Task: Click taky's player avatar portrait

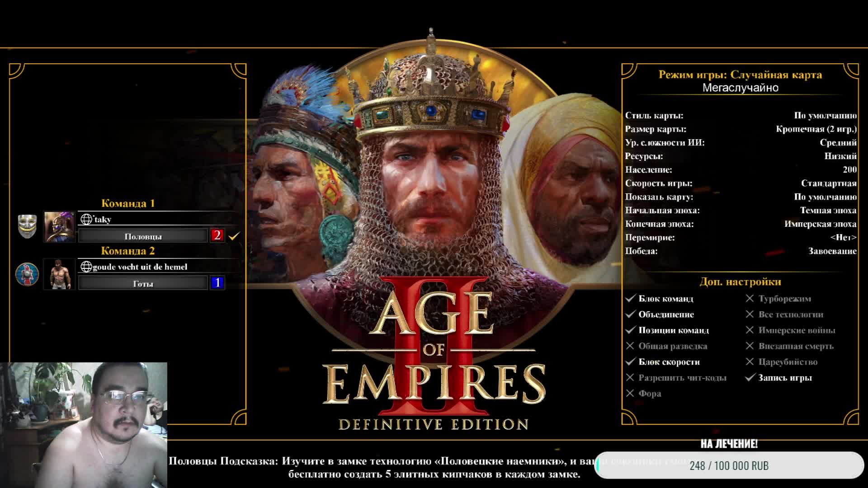Action: click(60, 227)
